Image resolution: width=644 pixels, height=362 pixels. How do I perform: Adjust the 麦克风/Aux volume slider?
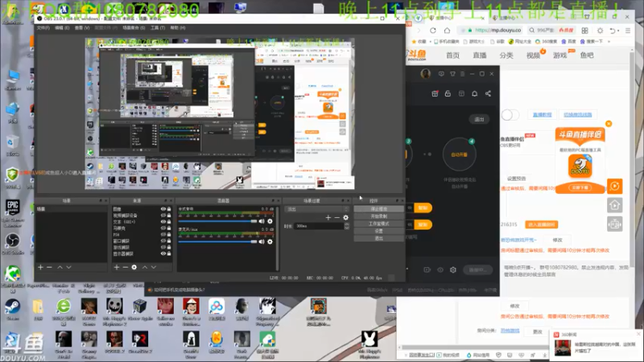point(217,242)
